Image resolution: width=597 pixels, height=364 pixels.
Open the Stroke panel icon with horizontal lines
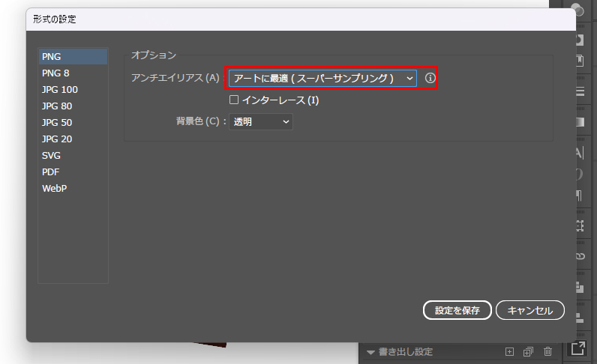click(x=580, y=91)
